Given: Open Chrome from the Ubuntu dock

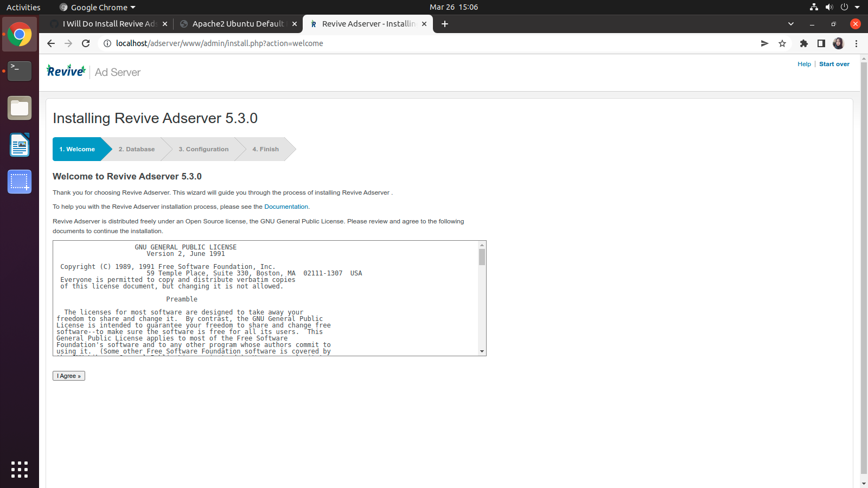Looking at the screenshot, I should click(20, 35).
